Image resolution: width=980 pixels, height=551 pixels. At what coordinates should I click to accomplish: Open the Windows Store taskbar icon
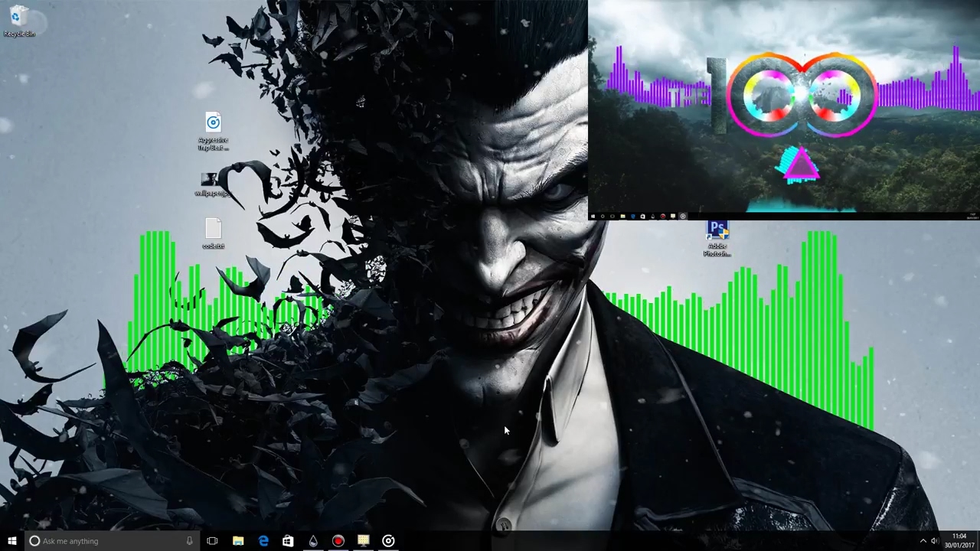click(x=288, y=541)
